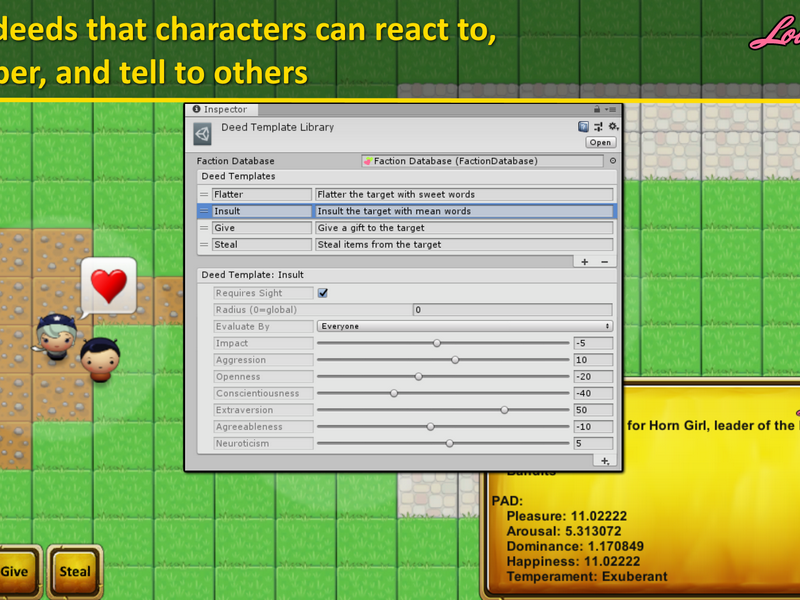Select the blue-capped character on the path
The height and width of the screenshot is (600, 800).
tap(56, 337)
